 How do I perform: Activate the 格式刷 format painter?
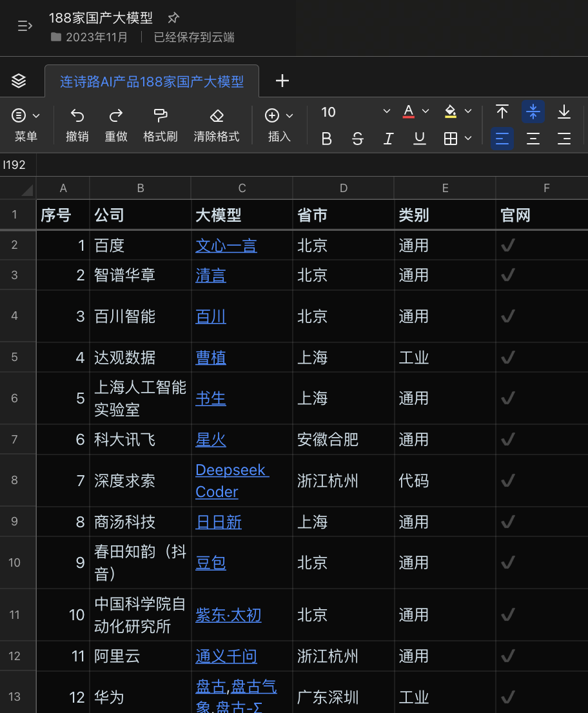161,115
